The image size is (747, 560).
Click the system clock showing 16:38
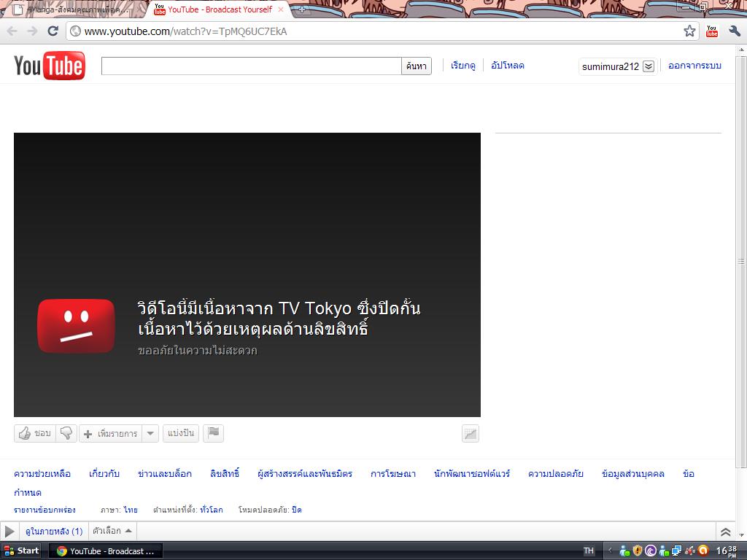click(x=727, y=551)
